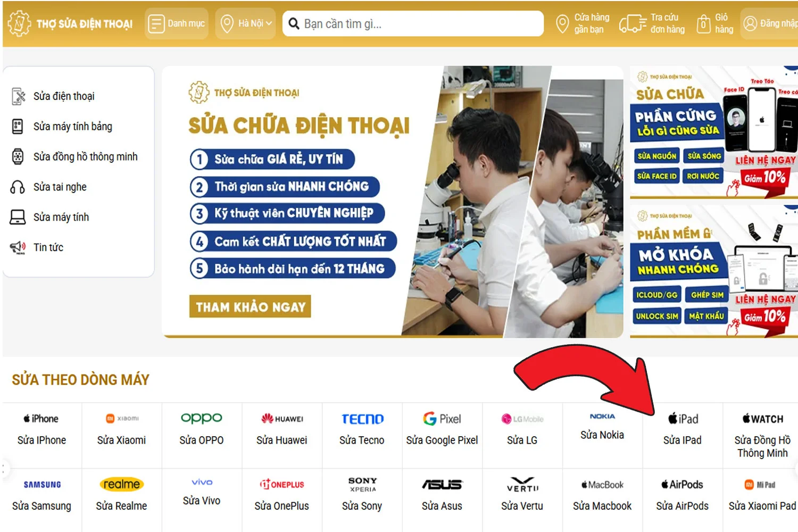Click the Tra cứu đơn hàng truck icon
798x532 pixels.
[633, 24]
